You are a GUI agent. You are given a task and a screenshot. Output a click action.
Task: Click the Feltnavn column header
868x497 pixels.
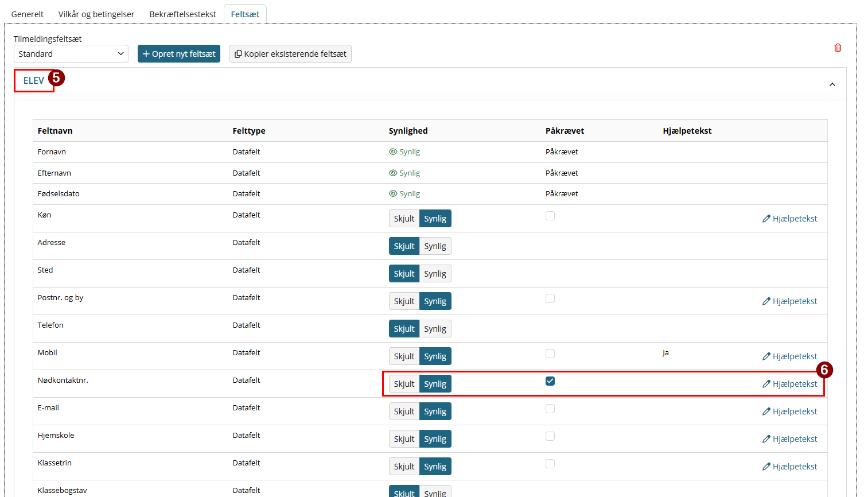pyautogui.click(x=55, y=131)
